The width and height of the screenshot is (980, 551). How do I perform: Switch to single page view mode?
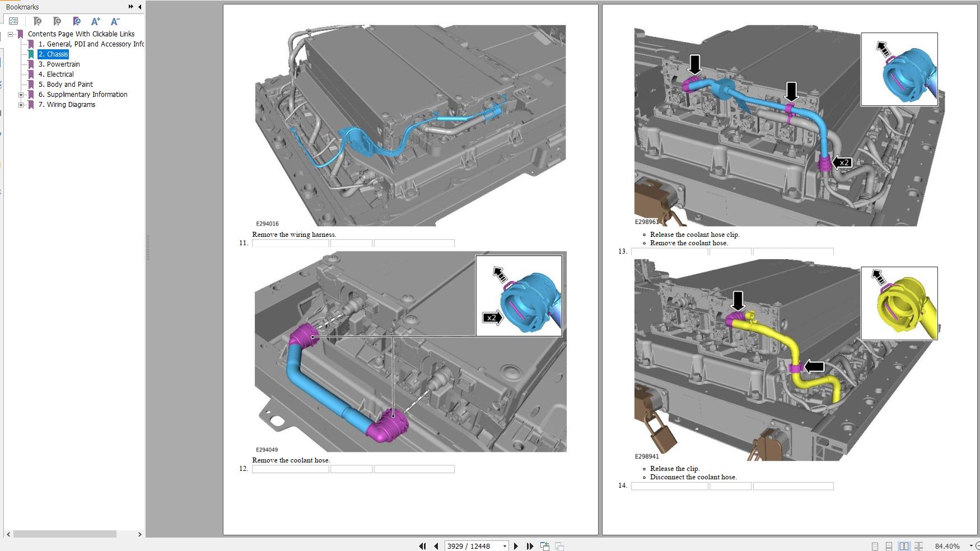click(875, 546)
